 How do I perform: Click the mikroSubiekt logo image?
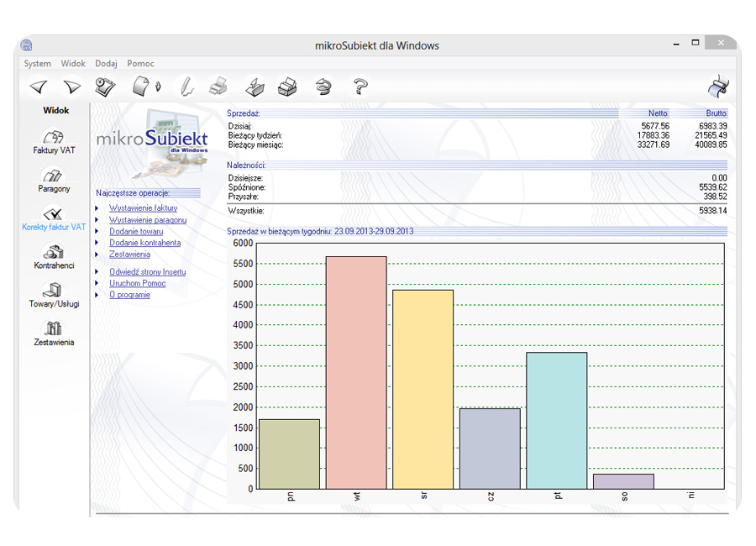pos(152,143)
